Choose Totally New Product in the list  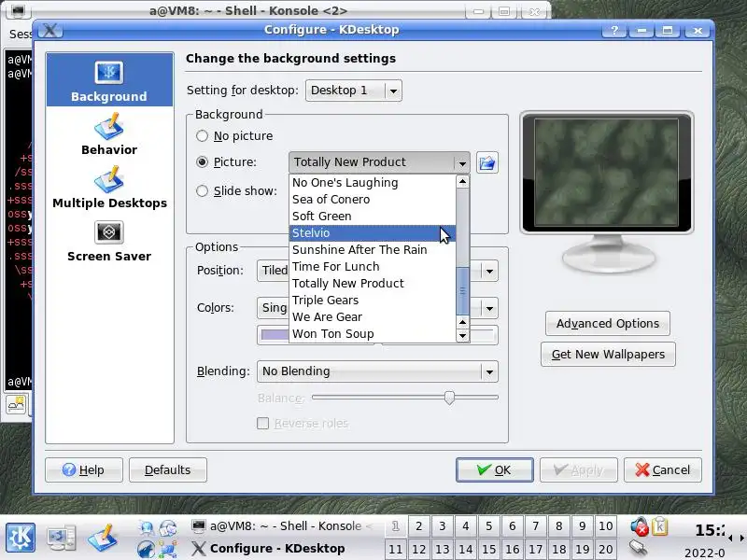click(x=373, y=284)
